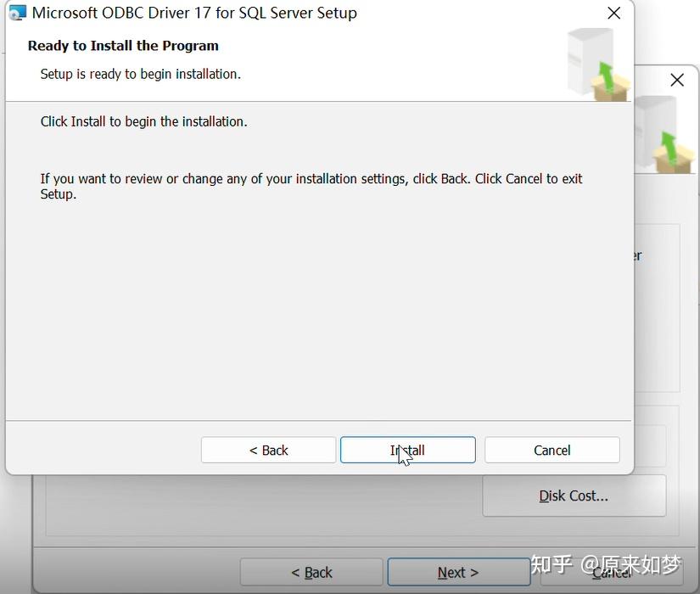This screenshot has width=700, height=594.
Task: Click the Install button
Action: coord(407,450)
